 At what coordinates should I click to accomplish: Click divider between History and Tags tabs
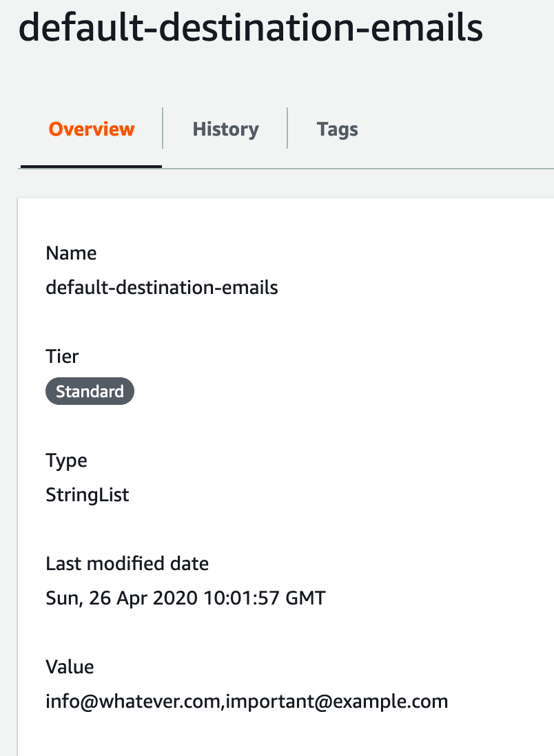[x=287, y=128]
